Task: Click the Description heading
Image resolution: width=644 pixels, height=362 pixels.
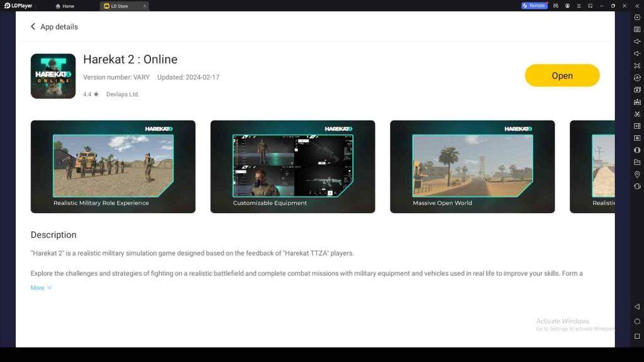Action: tap(53, 235)
